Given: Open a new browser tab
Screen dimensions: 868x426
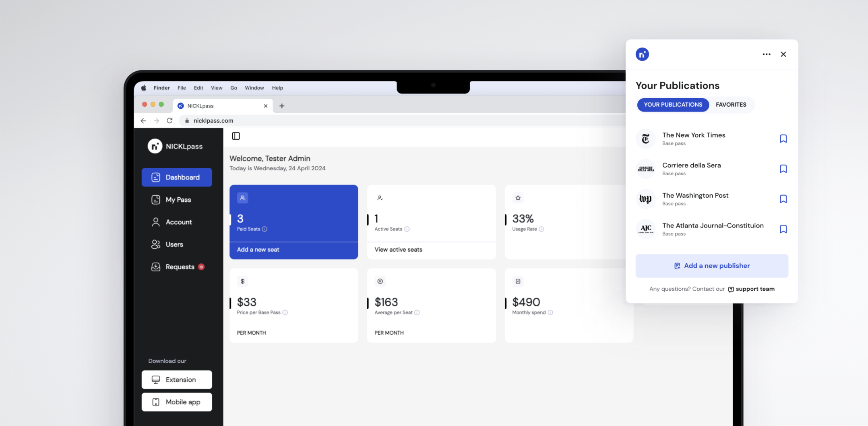Looking at the screenshot, I should [x=282, y=106].
